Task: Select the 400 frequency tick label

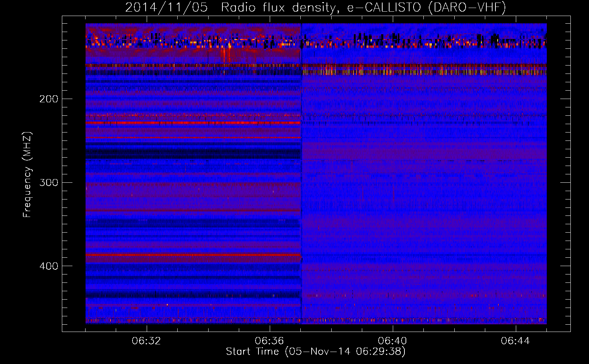Action: coord(49,266)
